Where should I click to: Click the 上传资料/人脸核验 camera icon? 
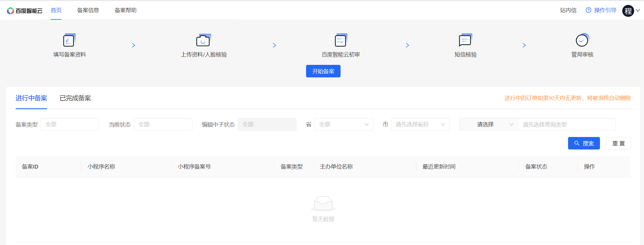[x=203, y=41]
